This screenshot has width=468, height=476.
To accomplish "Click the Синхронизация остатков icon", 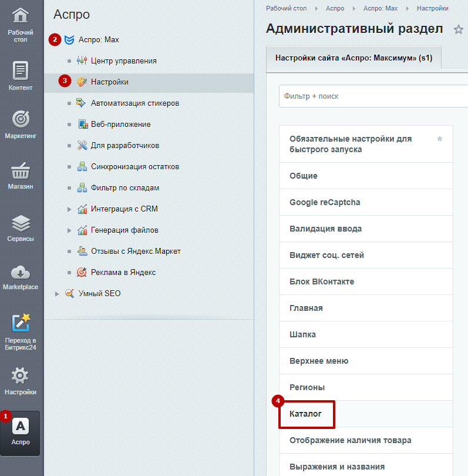I will [82, 166].
